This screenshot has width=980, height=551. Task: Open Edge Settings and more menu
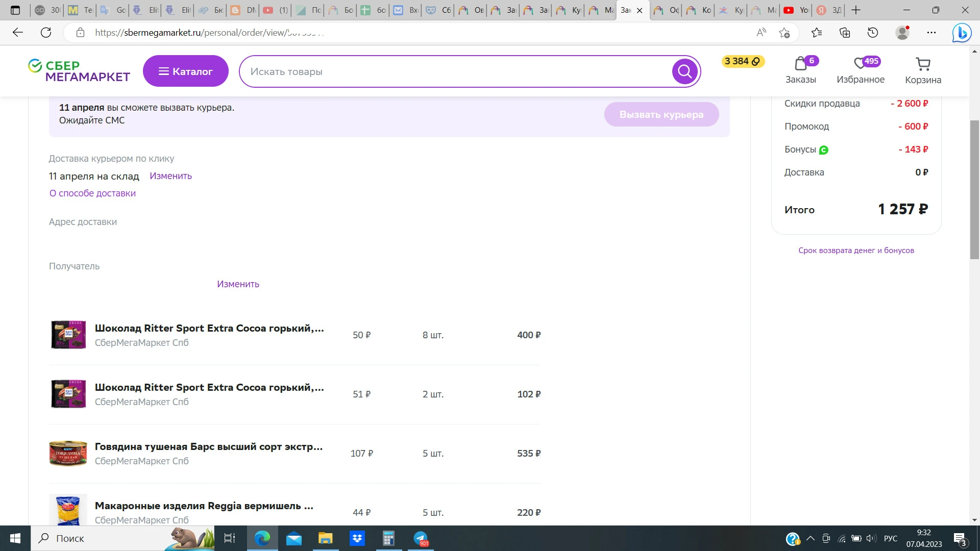[x=932, y=33]
